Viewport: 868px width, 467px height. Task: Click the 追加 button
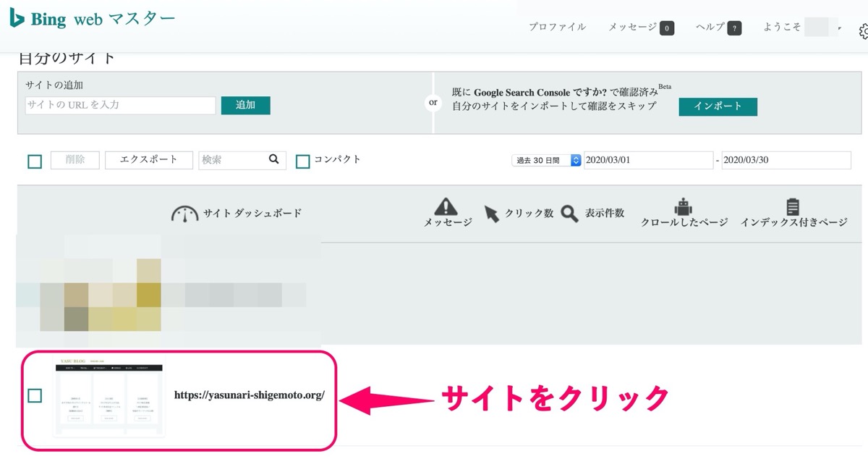[x=246, y=105]
